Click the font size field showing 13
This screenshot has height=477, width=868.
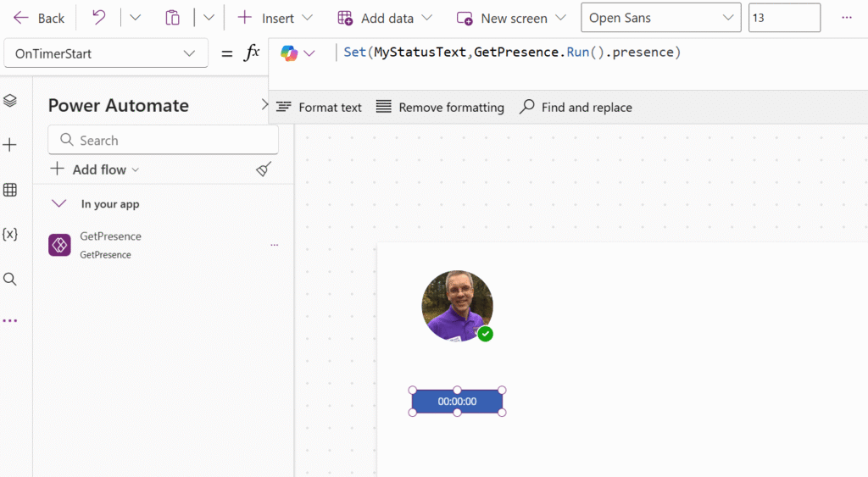(x=784, y=18)
